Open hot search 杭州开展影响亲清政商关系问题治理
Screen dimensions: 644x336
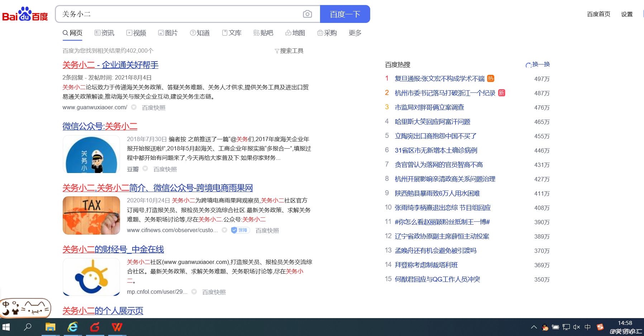coord(445,179)
